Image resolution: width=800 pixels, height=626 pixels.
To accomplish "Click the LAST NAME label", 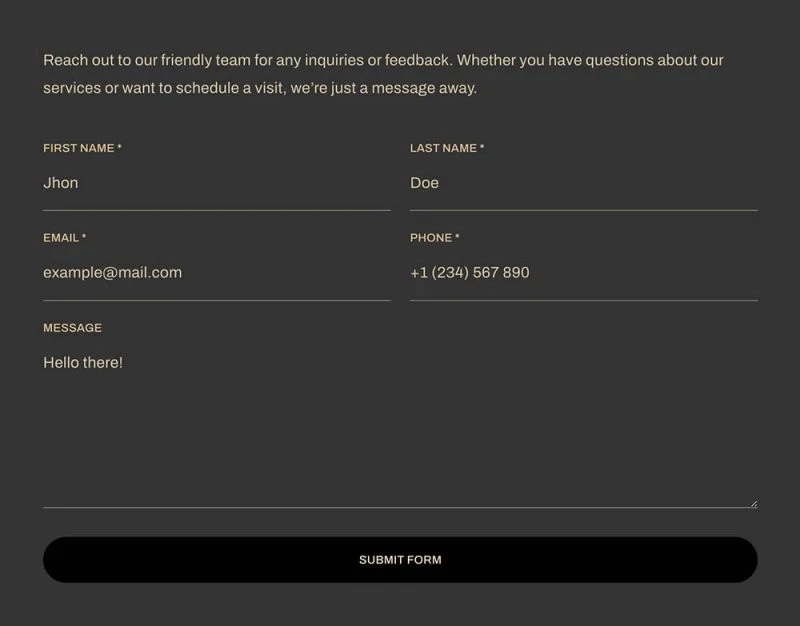I will point(443,148).
